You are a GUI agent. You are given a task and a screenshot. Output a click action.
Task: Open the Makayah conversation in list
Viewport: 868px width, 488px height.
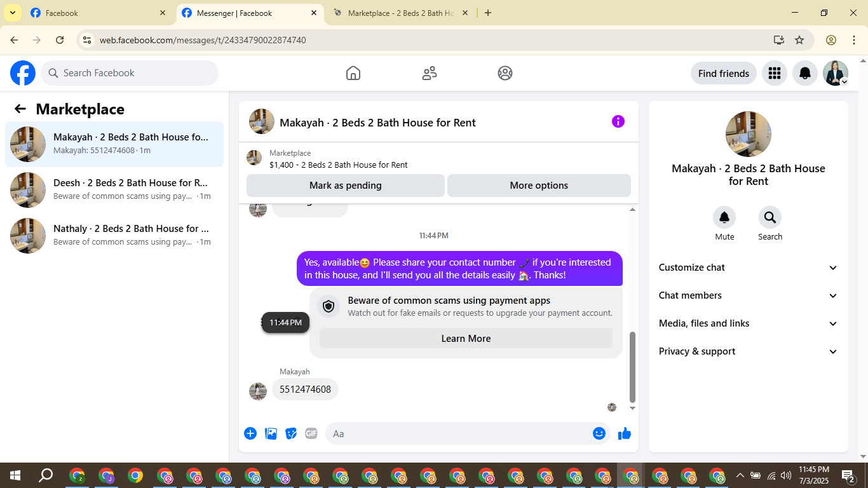114,144
